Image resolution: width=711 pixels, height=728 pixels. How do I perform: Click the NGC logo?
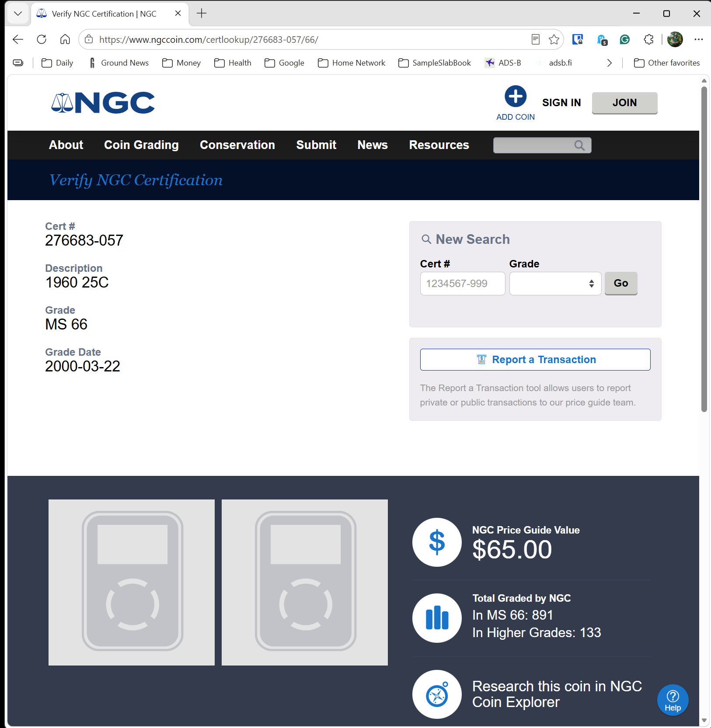pyautogui.click(x=103, y=103)
